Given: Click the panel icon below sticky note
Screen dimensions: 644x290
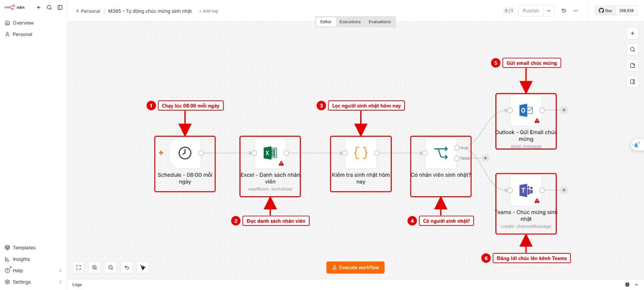Looking at the screenshot, I should coord(633,81).
